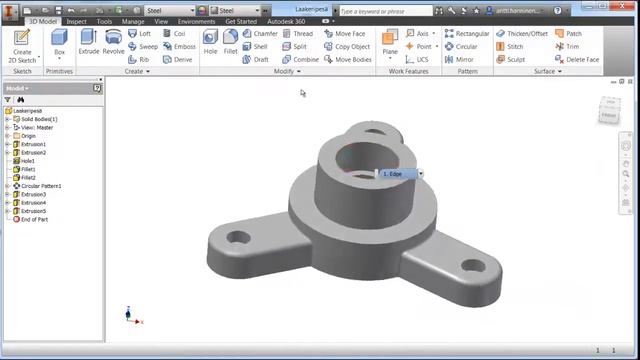
Task: Choose the Loft tool
Action: pyautogui.click(x=140, y=33)
